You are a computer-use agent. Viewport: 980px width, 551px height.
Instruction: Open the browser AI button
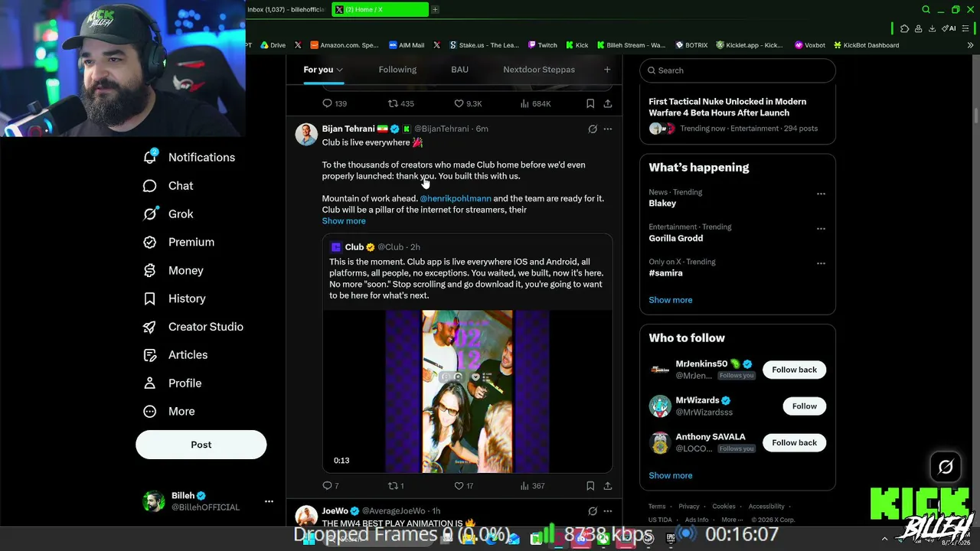950,28
